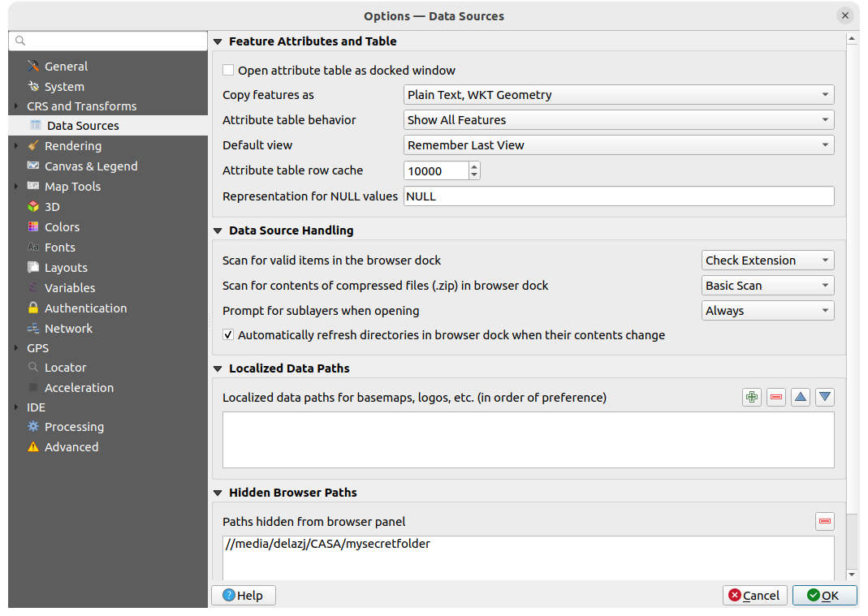Move the localized data path down

[824, 396]
